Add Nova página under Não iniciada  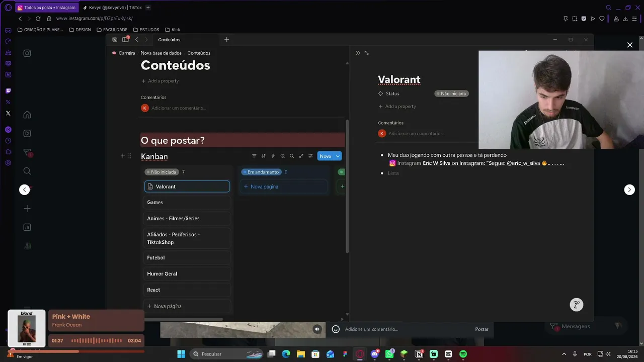coord(187,306)
